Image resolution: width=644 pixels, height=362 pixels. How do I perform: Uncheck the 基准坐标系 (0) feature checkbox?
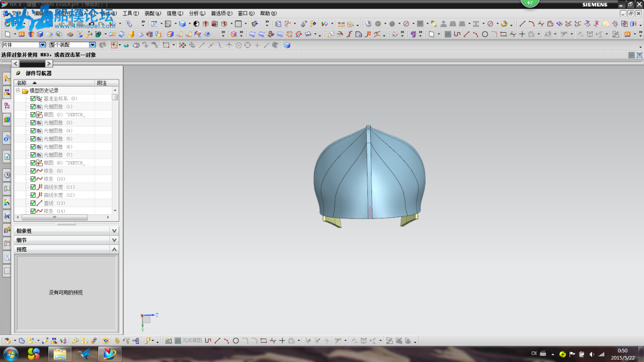point(33,99)
